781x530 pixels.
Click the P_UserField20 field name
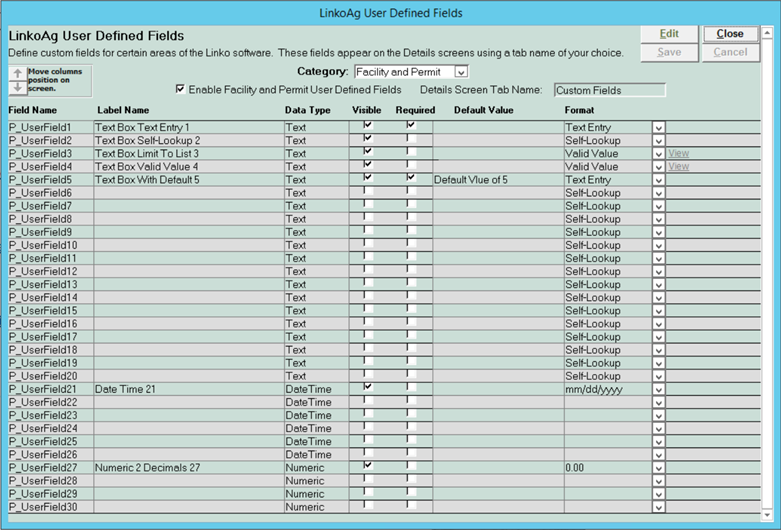pyautogui.click(x=43, y=376)
